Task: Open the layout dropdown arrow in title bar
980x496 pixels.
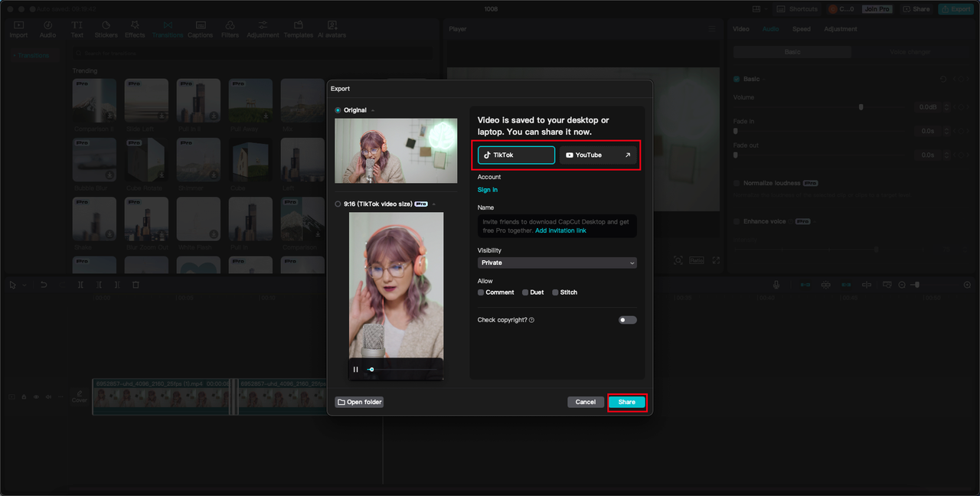Action: (x=767, y=9)
